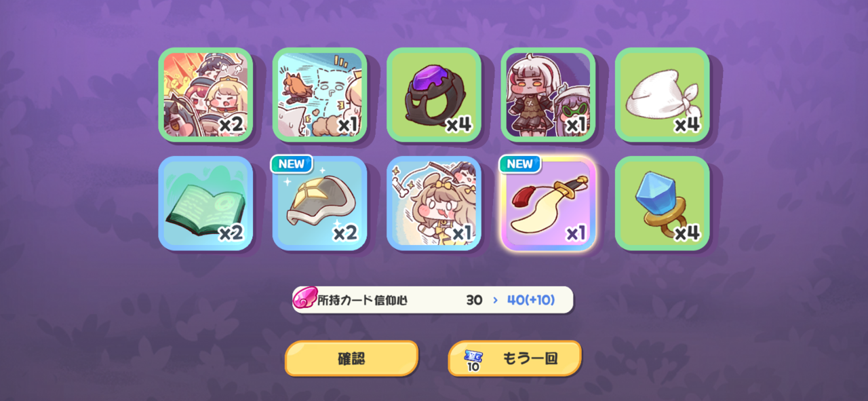Click the 確認 confirm button
This screenshot has height=401, width=868.
(x=352, y=358)
